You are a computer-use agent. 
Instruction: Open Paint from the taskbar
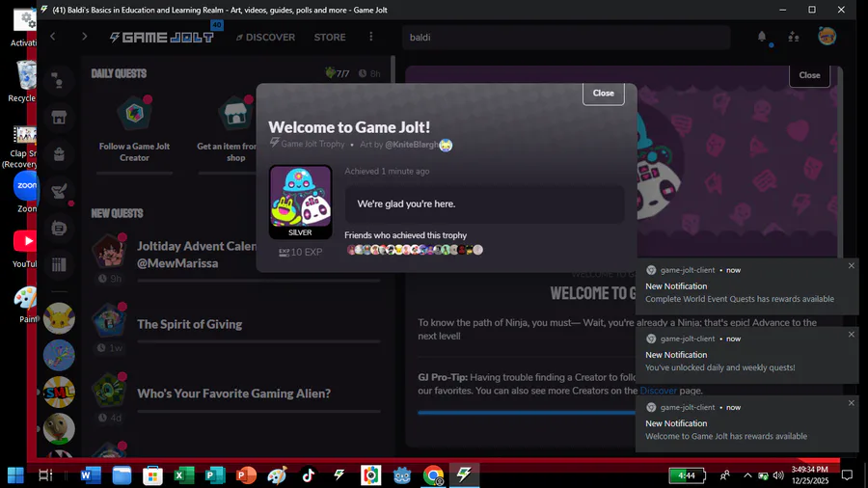point(277,474)
